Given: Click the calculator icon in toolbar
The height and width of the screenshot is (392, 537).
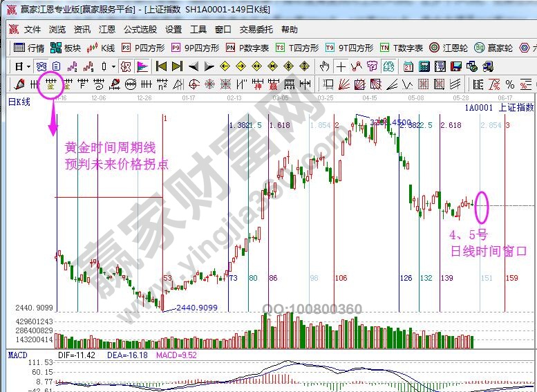Looking at the screenshot, I should coord(423,67).
